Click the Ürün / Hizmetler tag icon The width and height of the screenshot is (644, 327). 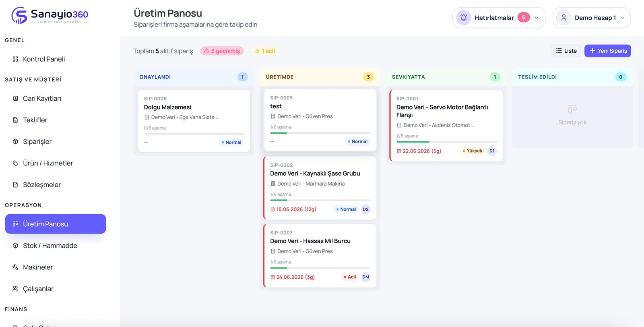click(15, 163)
